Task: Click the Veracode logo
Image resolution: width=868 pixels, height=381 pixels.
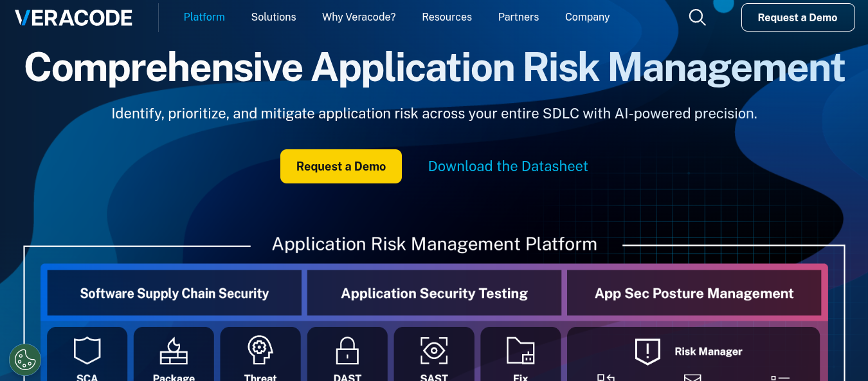Action: (x=73, y=17)
